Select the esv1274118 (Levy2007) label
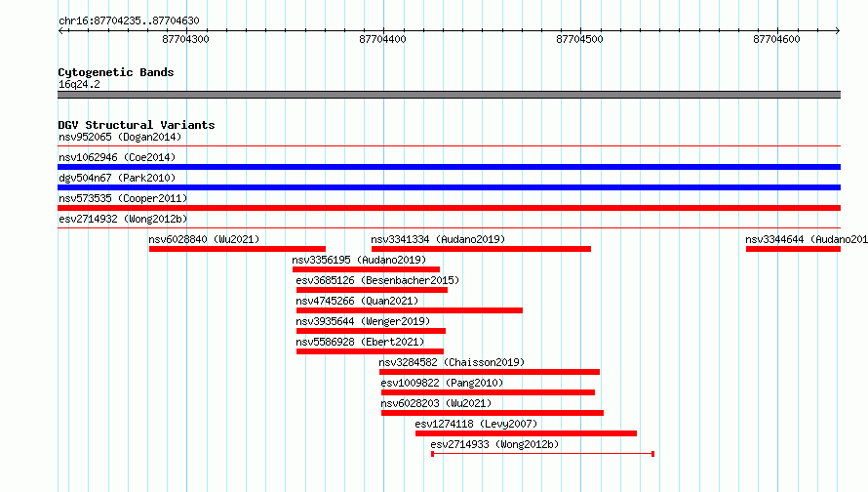868x492 pixels. coord(476,424)
